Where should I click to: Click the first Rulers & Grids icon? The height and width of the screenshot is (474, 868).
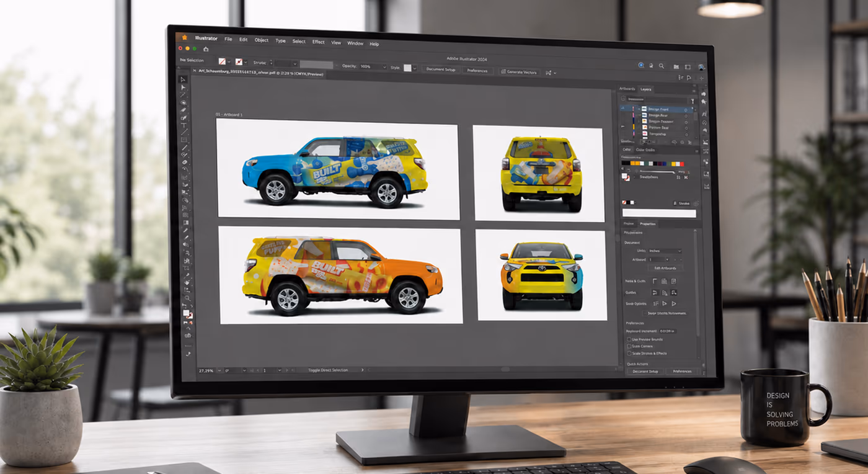[x=655, y=281]
